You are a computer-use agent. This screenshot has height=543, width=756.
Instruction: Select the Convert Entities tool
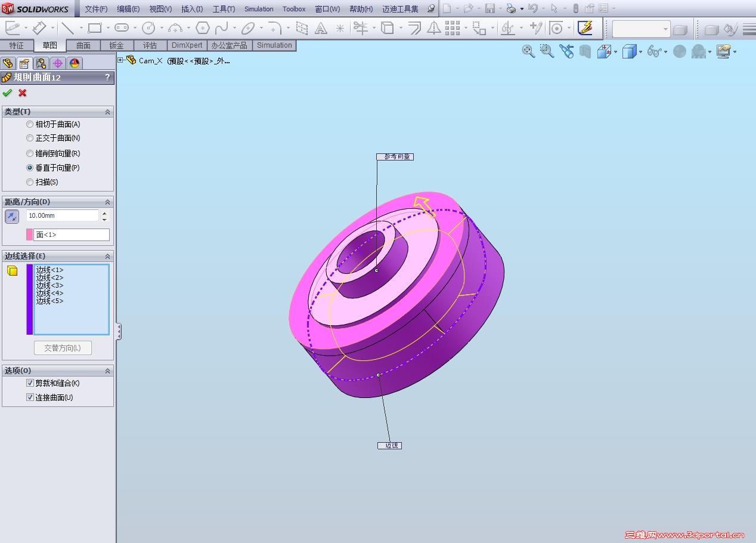click(x=388, y=27)
